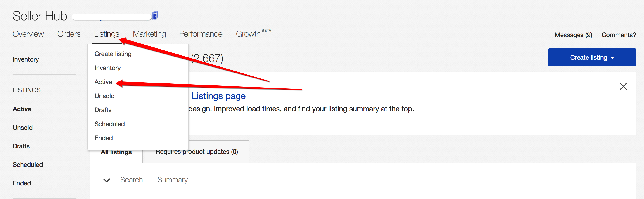644x199 pixels.
Task: View the Performance tab
Action: click(x=201, y=34)
